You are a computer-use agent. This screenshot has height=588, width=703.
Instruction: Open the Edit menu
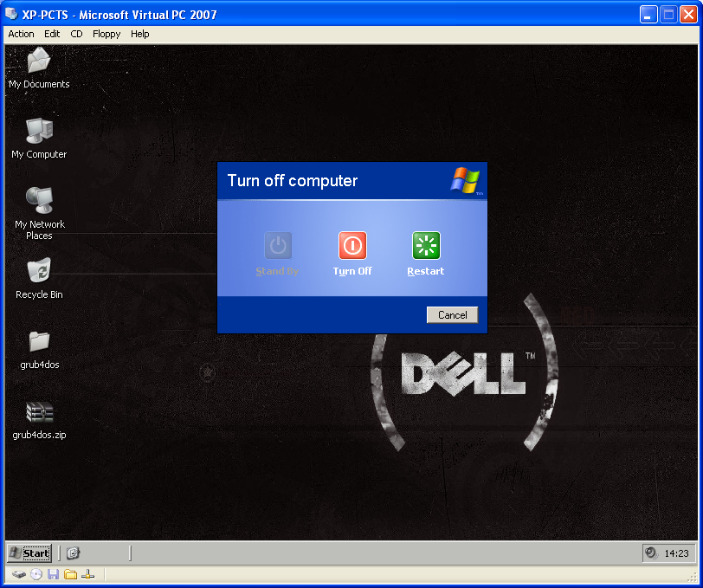coord(52,34)
